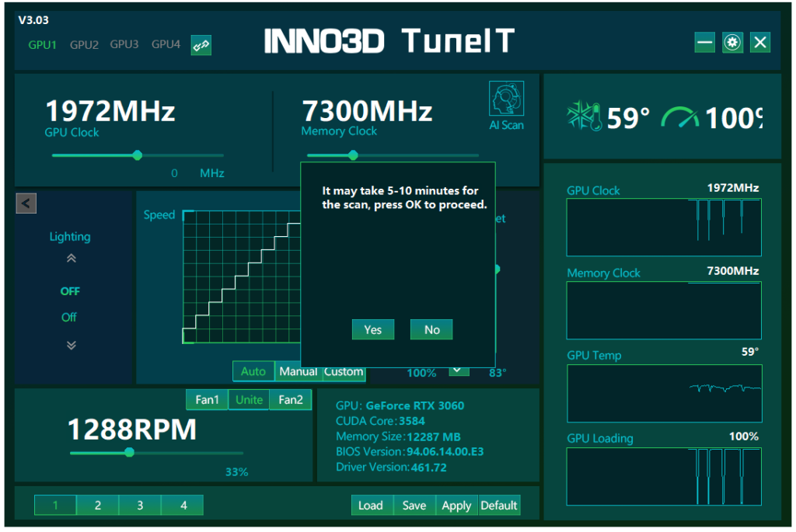Image resolution: width=796 pixels, height=532 pixels.
Task: Click the 83° temperature target value
Action: coord(497,374)
